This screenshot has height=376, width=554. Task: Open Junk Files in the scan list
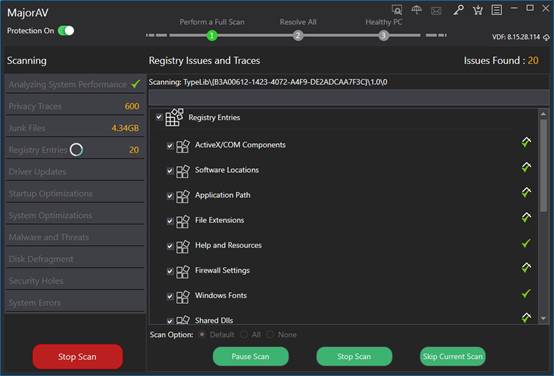coord(75,128)
